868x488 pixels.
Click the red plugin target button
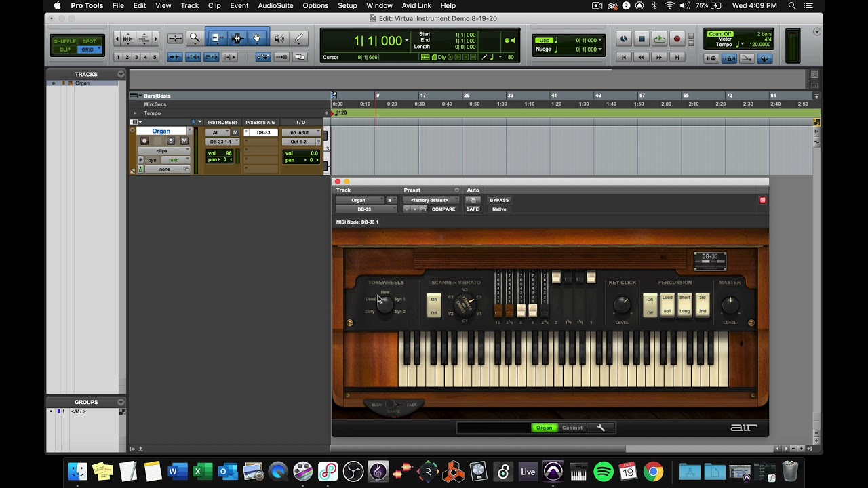click(763, 200)
